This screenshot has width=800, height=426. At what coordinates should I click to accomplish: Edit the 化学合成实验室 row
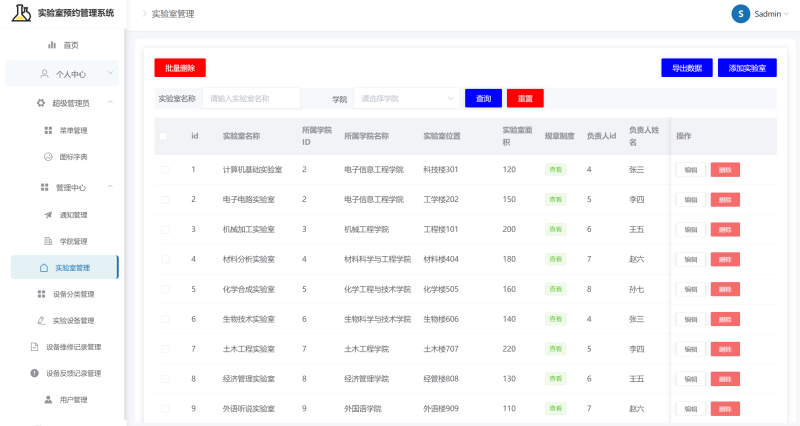[691, 289]
